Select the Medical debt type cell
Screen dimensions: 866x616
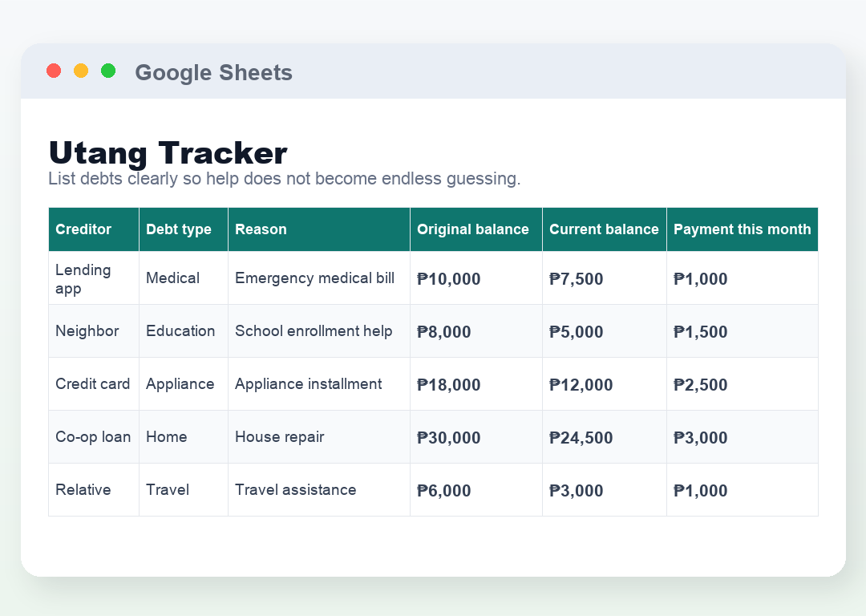(184, 278)
